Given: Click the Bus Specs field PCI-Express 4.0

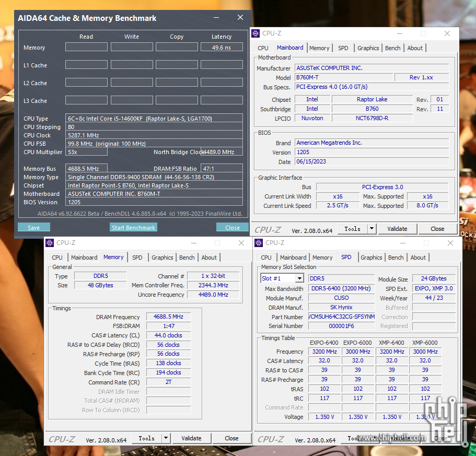Looking at the screenshot, I should 371,87.
